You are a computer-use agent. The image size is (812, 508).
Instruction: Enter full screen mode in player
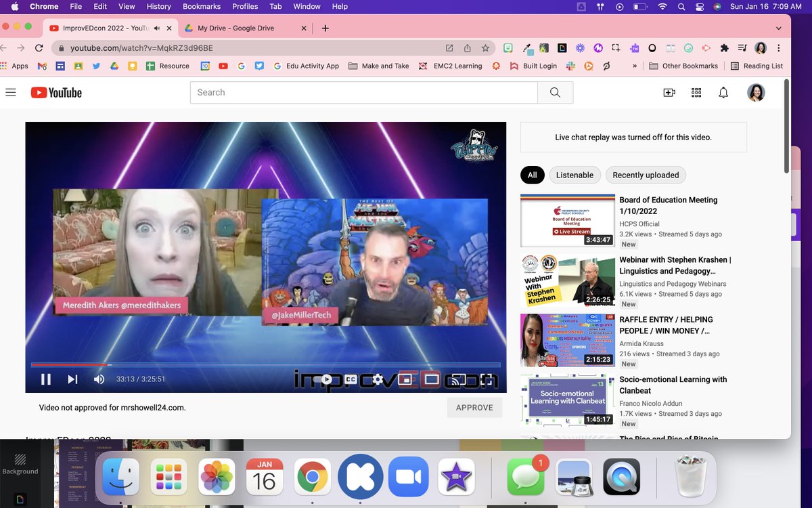click(x=484, y=379)
